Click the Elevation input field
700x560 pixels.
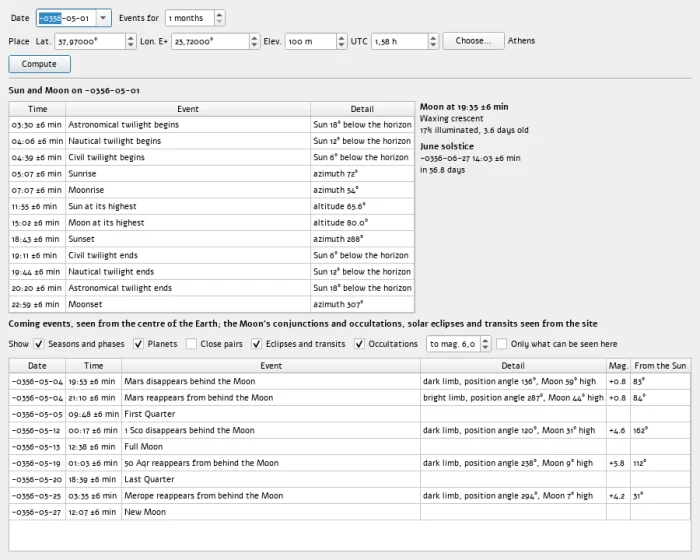pos(311,42)
